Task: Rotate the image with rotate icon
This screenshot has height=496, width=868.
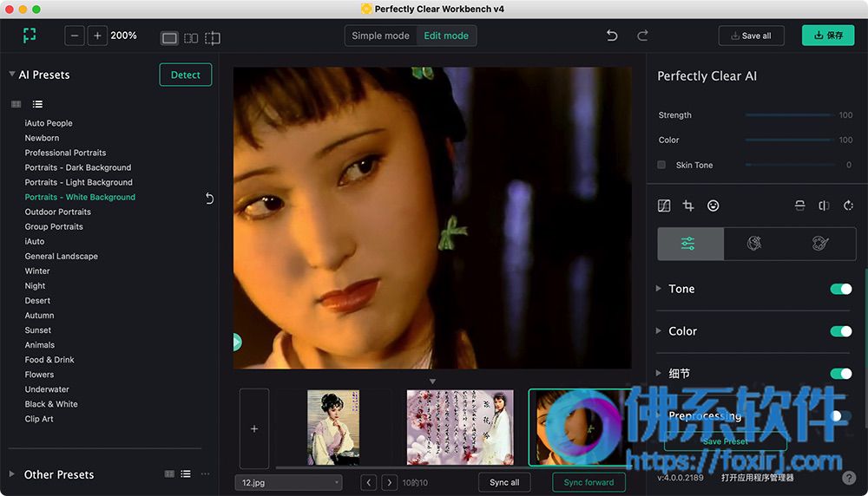Action: (x=848, y=206)
